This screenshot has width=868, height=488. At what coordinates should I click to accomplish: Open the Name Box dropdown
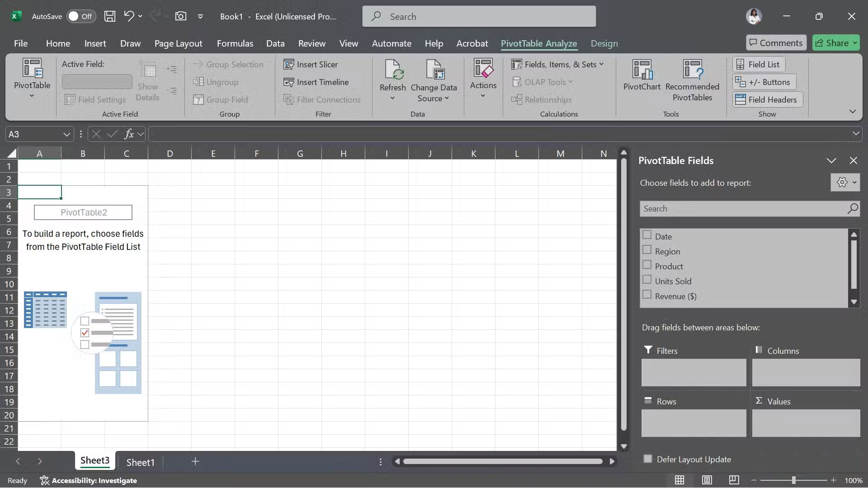(66, 134)
